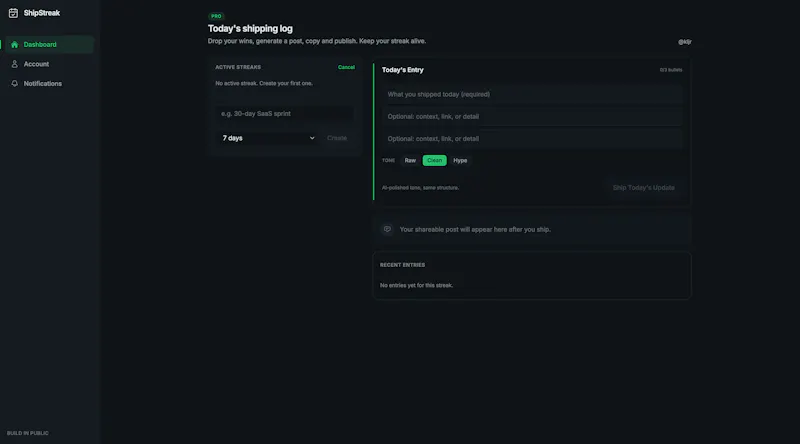Click the Dashboard home icon
The image size is (800, 444).
(14, 44)
